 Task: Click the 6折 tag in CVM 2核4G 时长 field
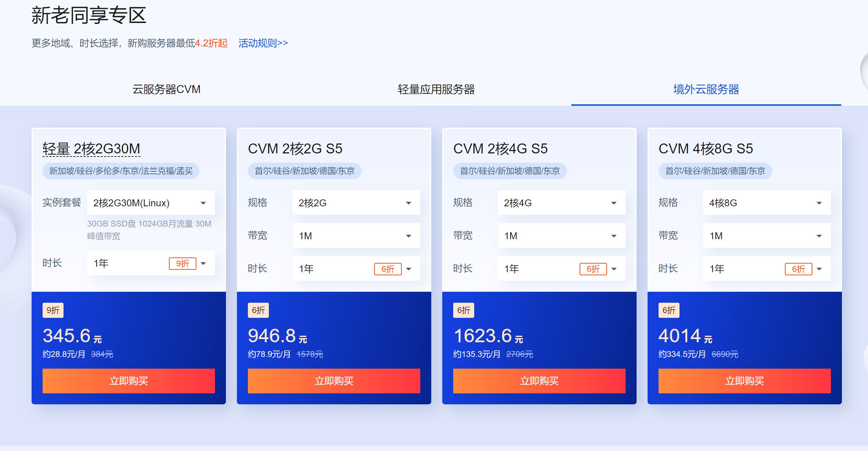[593, 269]
